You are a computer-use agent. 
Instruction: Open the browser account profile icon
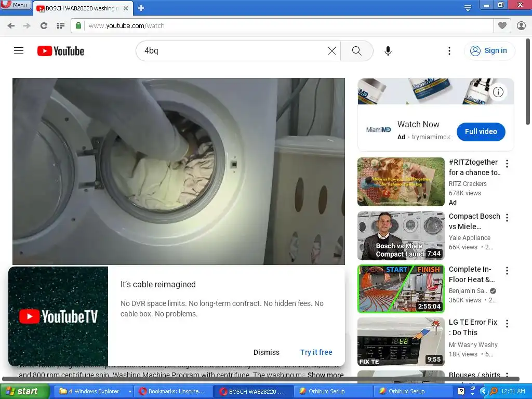click(x=521, y=25)
